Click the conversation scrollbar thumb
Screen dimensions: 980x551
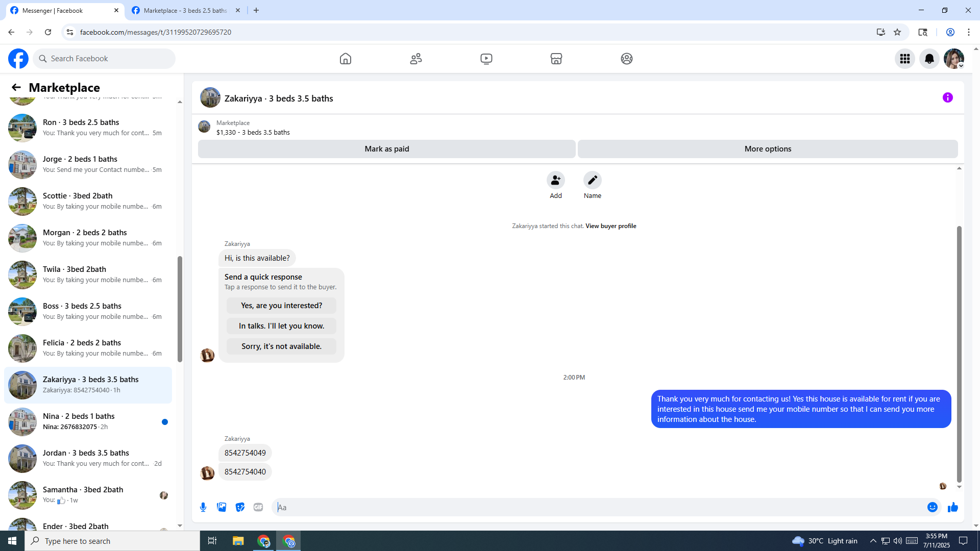959,354
